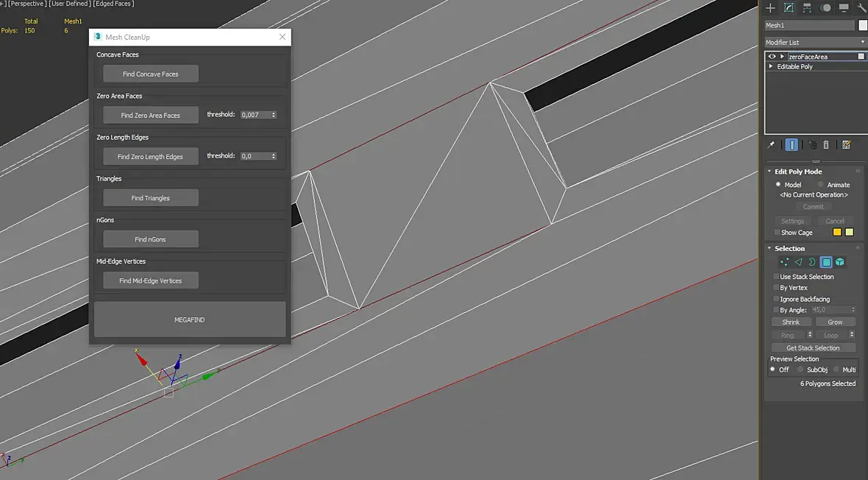Open the yellow Show Cage color swatch
The width and height of the screenshot is (868, 480).
(x=837, y=232)
